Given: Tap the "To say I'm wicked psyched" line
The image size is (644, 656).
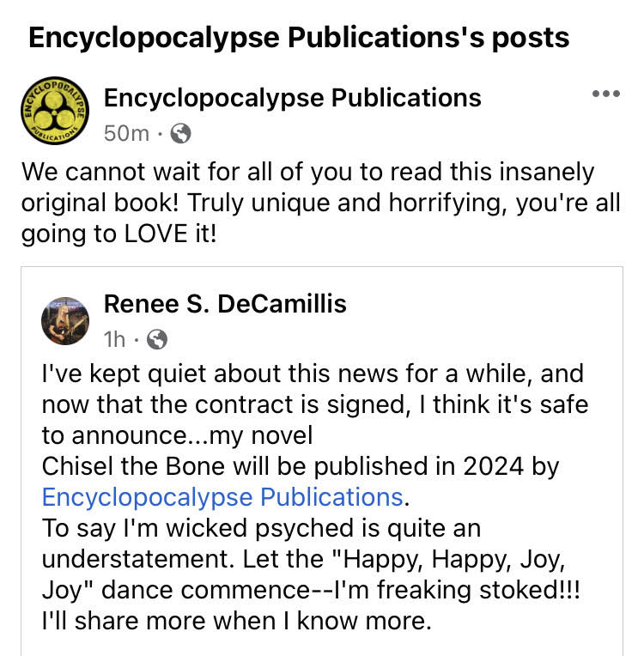Looking at the screenshot, I should click(x=261, y=528).
